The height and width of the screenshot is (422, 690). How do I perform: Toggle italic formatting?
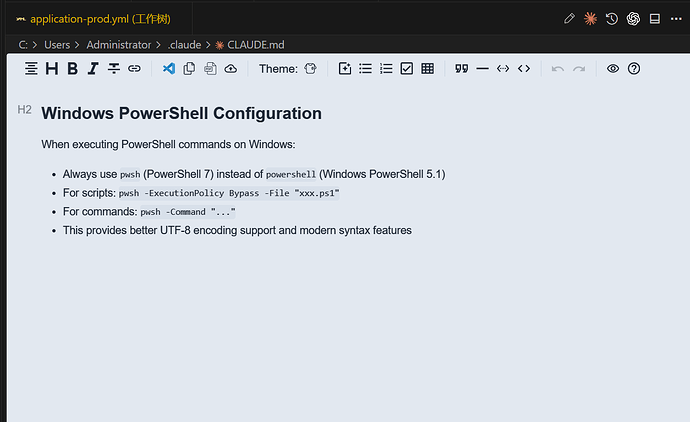click(93, 69)
